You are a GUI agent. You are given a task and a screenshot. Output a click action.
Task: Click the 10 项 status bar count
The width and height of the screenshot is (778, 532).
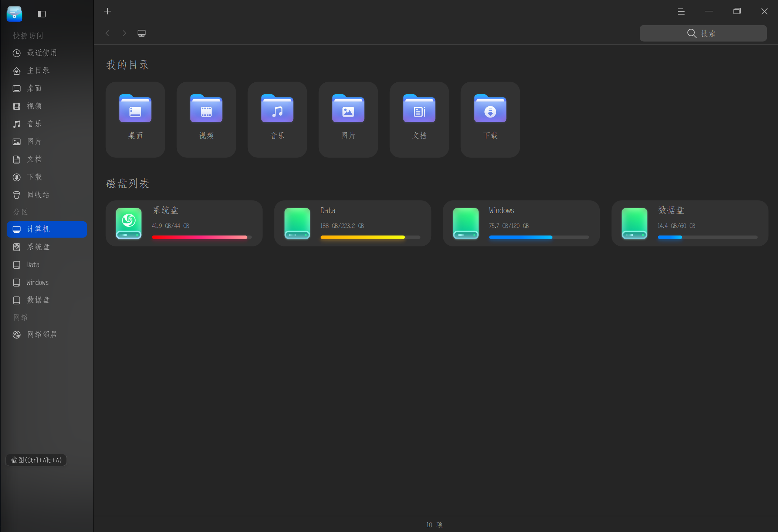(434, 525)
